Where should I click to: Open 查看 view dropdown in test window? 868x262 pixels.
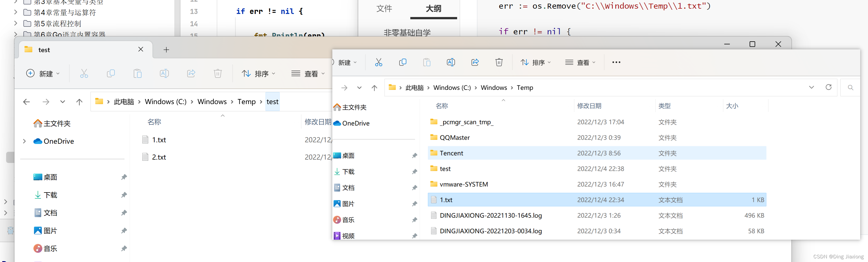tap(308, 74)
